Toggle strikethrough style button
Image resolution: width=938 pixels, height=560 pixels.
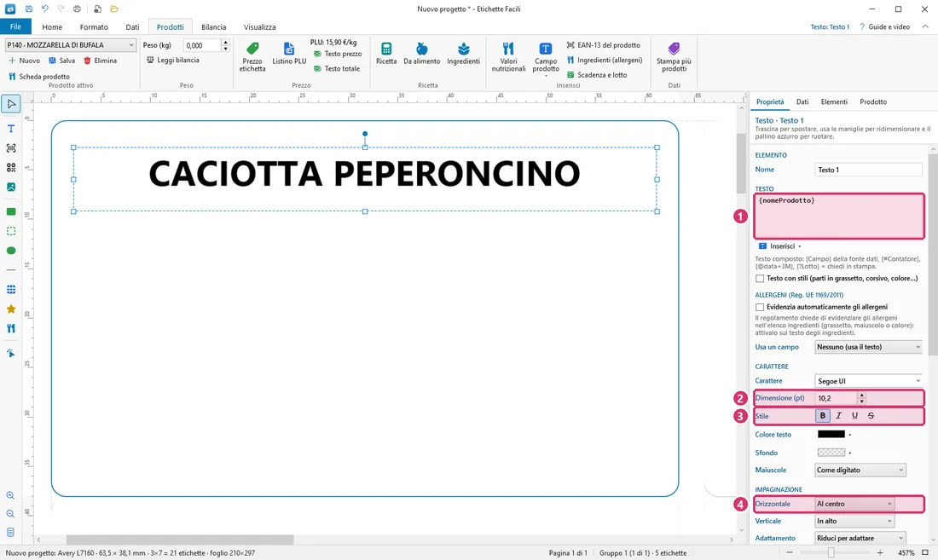click(871, 415)
